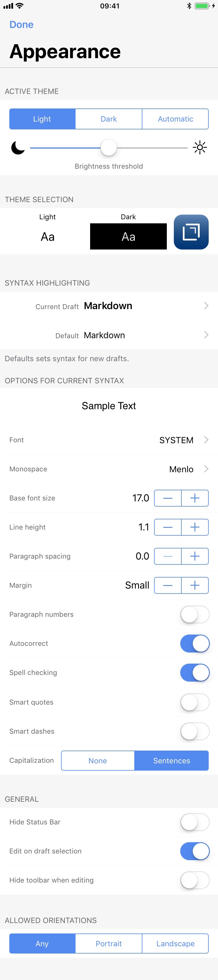Decrease margin with minus button
Image resolution: width=218 pixels, height=980 pixels.
coord(168,585)
